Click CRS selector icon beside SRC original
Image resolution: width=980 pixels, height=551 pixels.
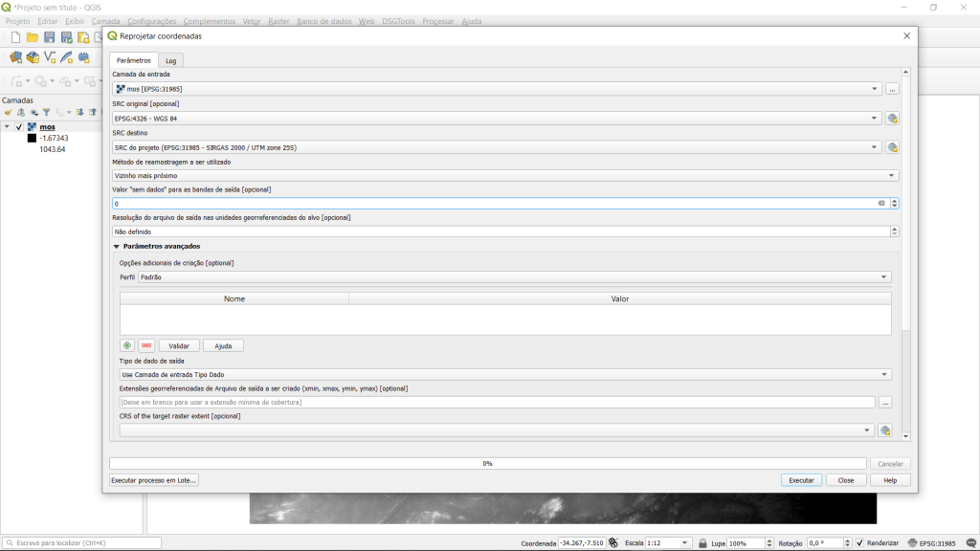pos(892,119)
